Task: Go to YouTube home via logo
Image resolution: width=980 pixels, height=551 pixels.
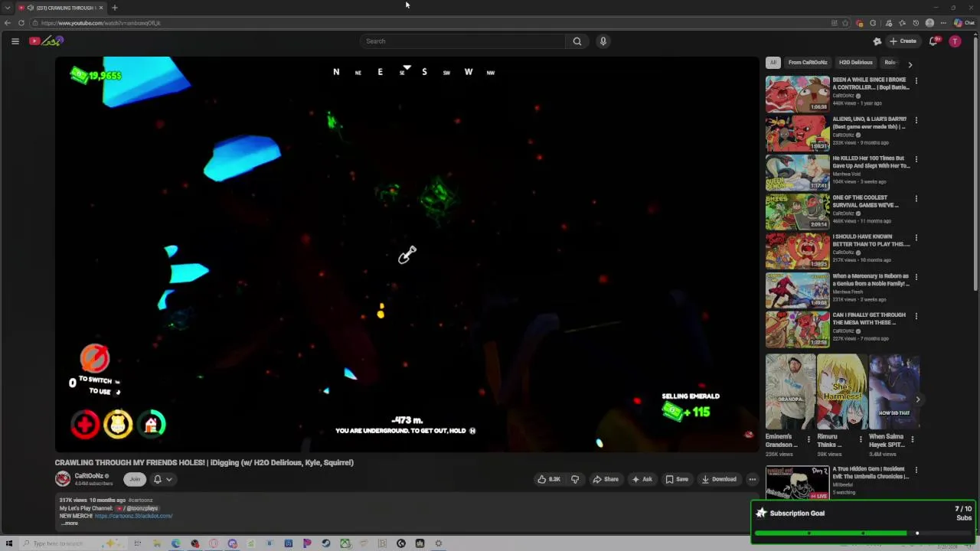Action: 46,41
